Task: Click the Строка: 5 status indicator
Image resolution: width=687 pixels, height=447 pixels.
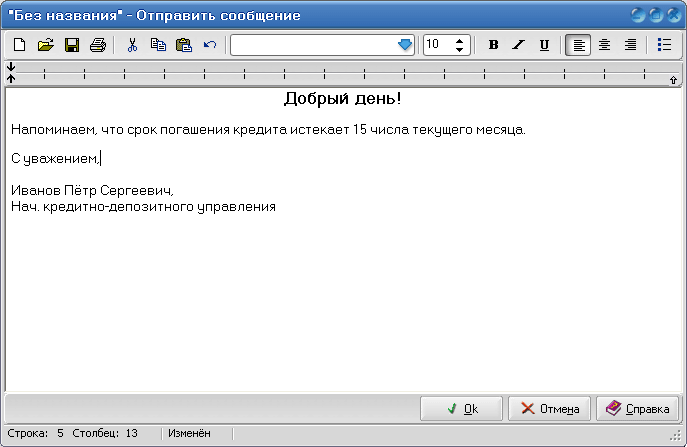Action: click(35, 433)
